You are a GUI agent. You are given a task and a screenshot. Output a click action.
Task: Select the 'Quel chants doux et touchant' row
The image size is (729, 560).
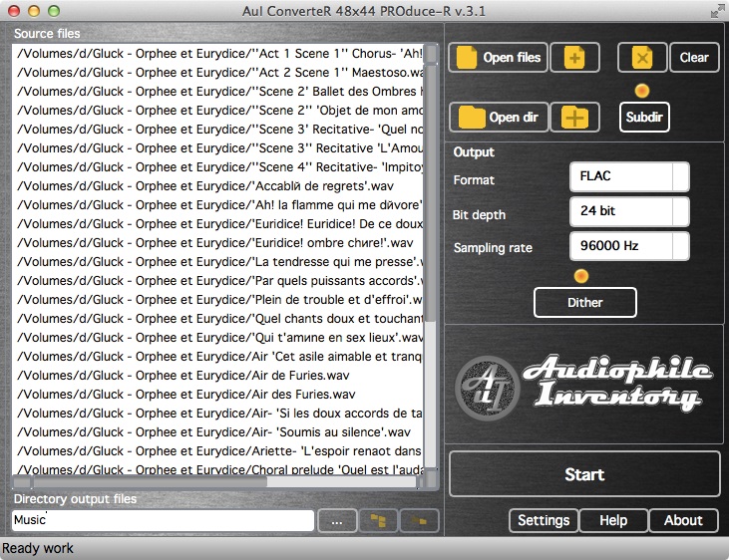pos(217,319)
